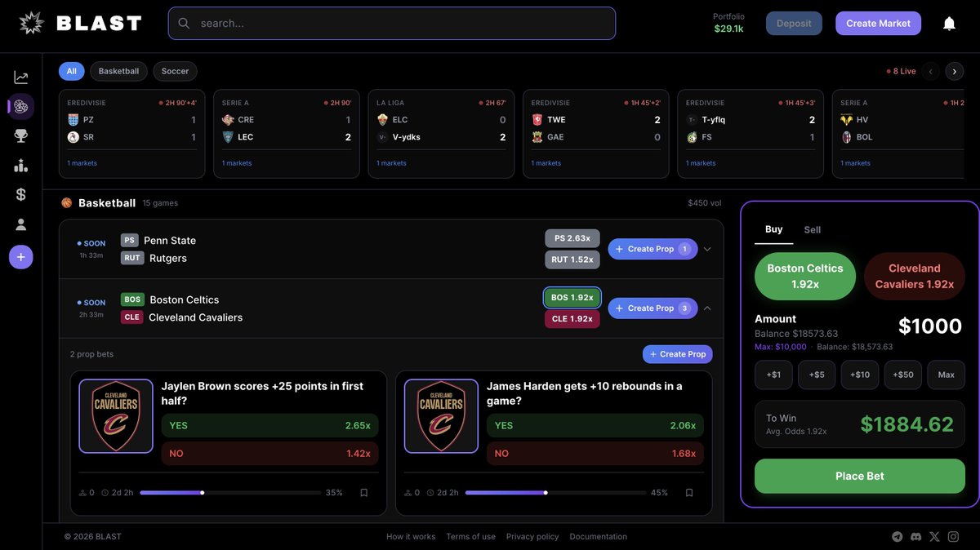Viewport: 980px width, 550px height.
Task: Show previous live matches arrow
Action: click(x=931, y=72)
